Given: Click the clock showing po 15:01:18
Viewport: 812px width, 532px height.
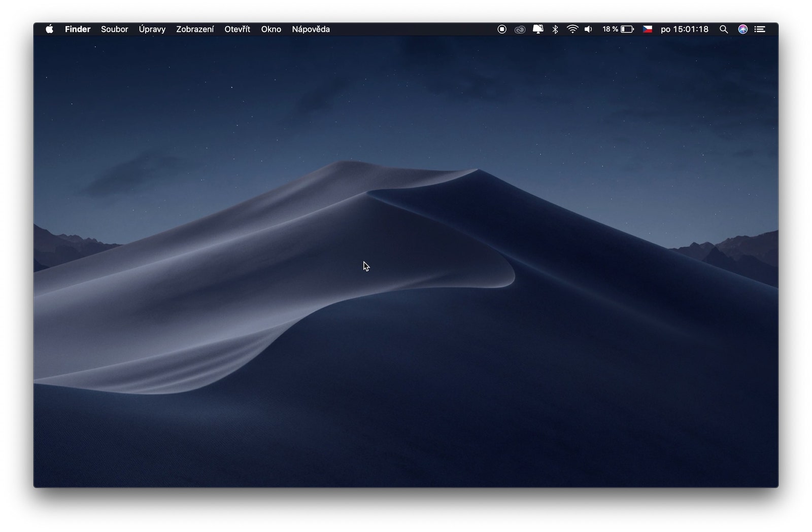Looking at the screenshot, I should (685, 29).
